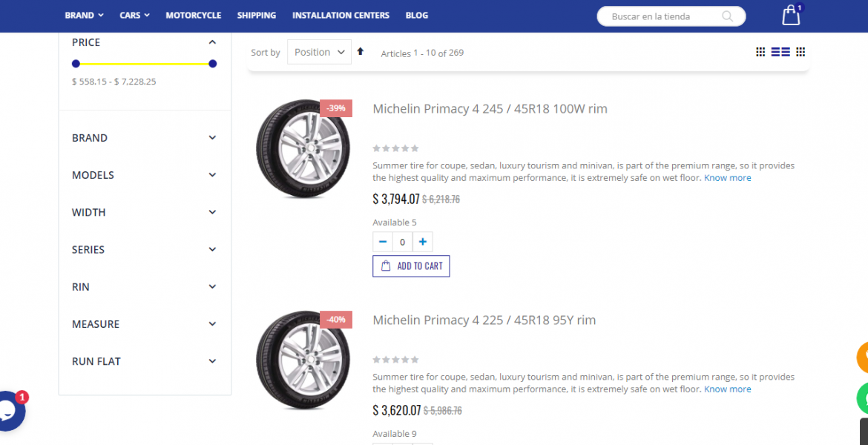
Task: Collapse the PRICE filter section
Action: [212, 42]
